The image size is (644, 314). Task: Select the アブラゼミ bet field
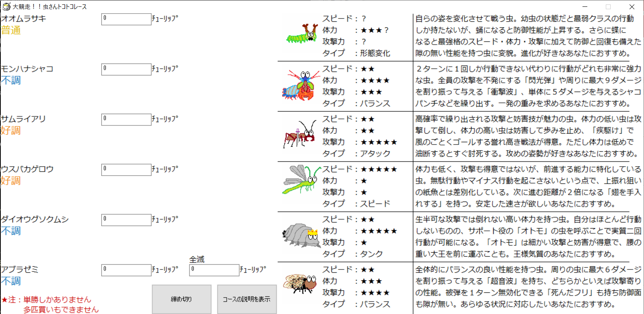click(126, 270)
